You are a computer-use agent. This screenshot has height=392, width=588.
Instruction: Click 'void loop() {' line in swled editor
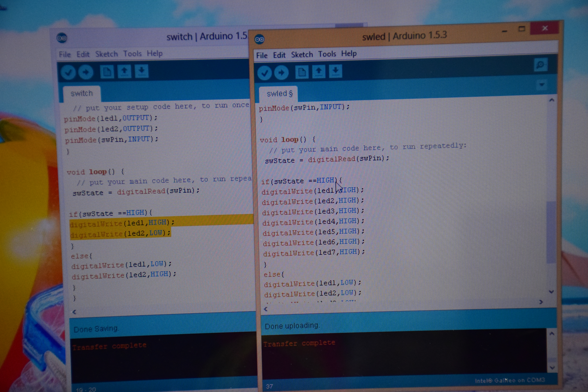(x=288, y=139)
